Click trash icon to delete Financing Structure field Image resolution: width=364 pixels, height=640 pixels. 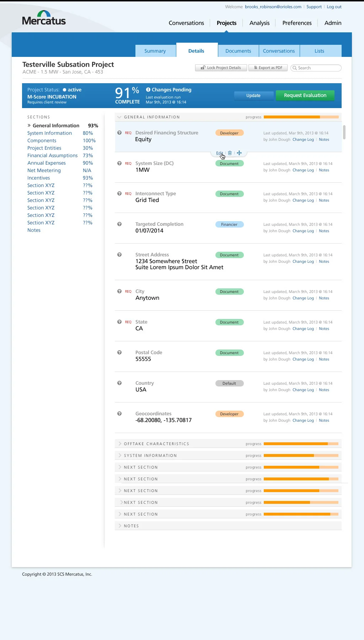(230, 153)
